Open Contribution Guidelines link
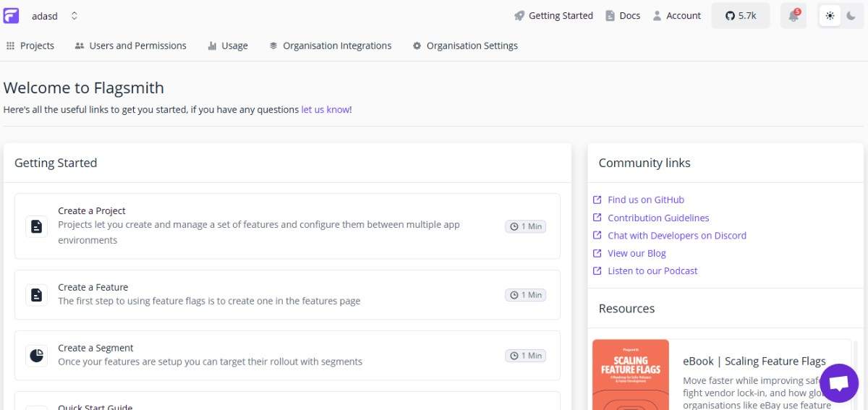Image resolution: width=868 pixels, height=410 pixels. tap(658, 218)
